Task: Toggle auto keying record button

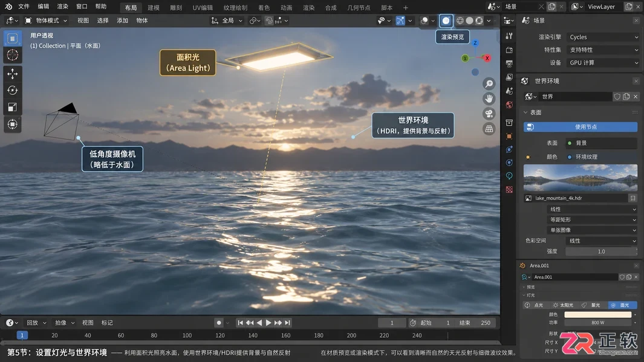Action: [x=219, y=323]
